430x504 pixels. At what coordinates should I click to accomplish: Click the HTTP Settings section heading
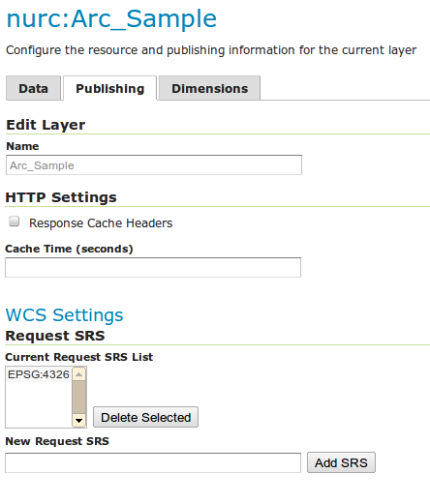click(61, 197)
